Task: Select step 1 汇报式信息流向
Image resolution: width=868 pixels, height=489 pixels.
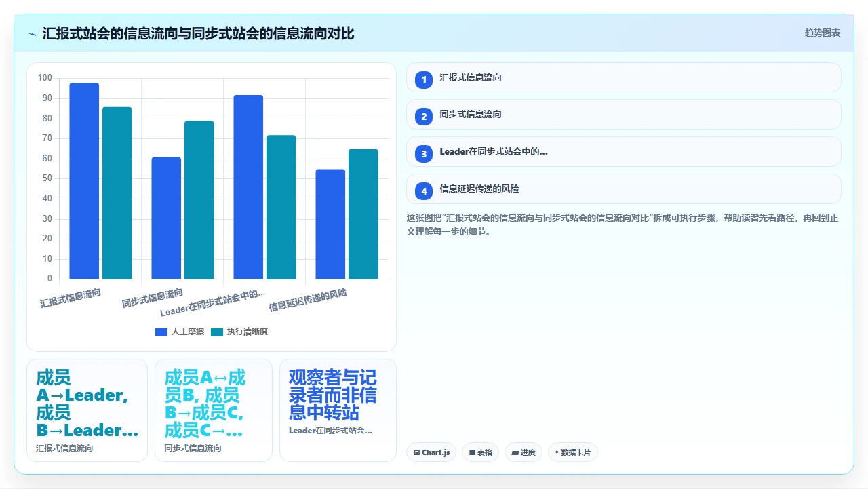Action: (623, 77)
